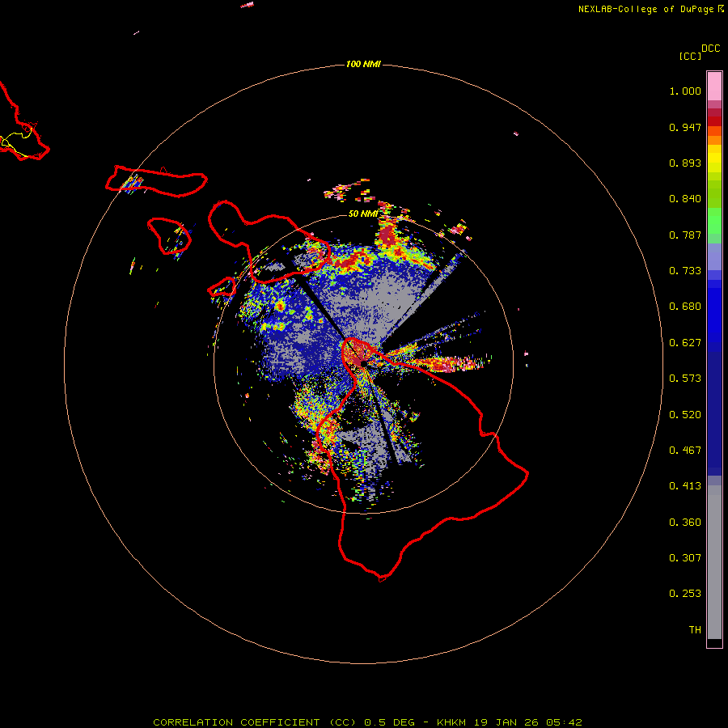The width and height of the screenshot is (728, 728).
Task: Click the 0.5 DEG elevation text
Action: pyautogui.click(x=388, y=722)
